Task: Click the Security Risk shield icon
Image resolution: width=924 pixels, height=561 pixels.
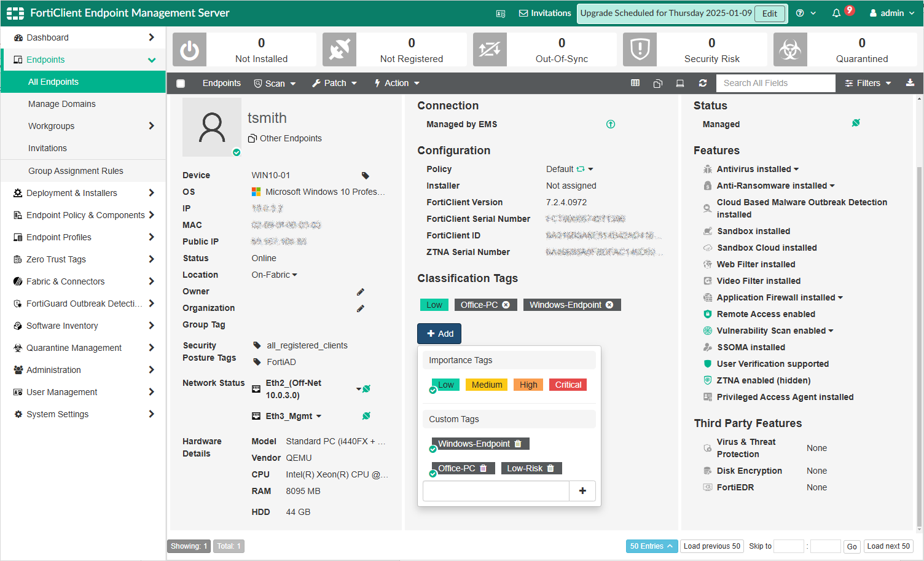Action: (x=640, y=49)
